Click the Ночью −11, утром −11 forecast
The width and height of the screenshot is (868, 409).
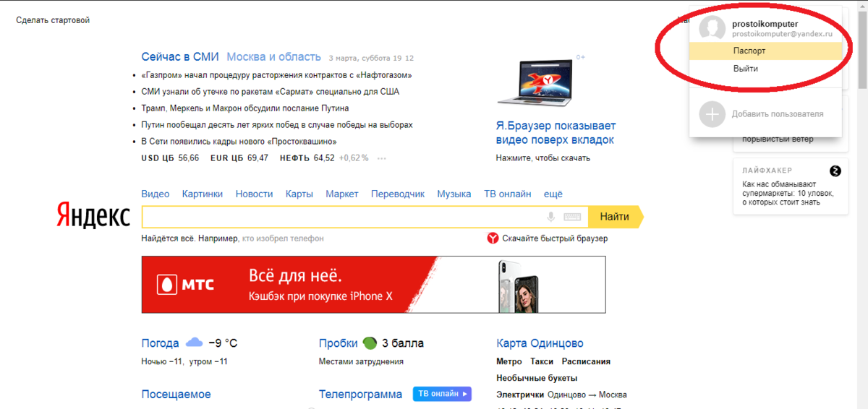coord(184,361)
